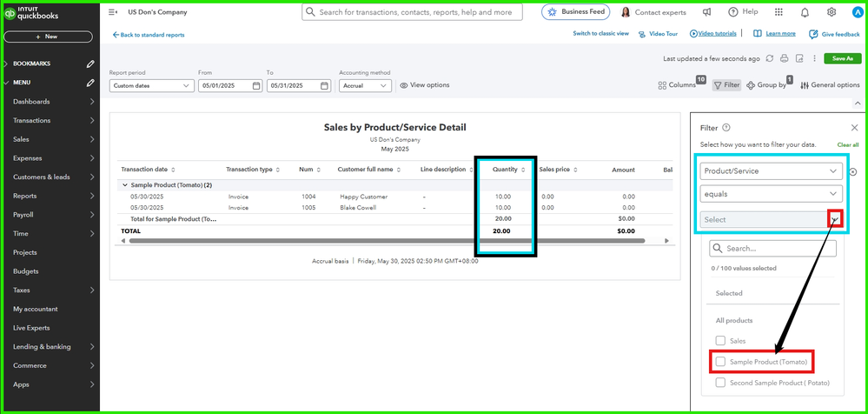Open the Report period dropdown

pos(152,86)
